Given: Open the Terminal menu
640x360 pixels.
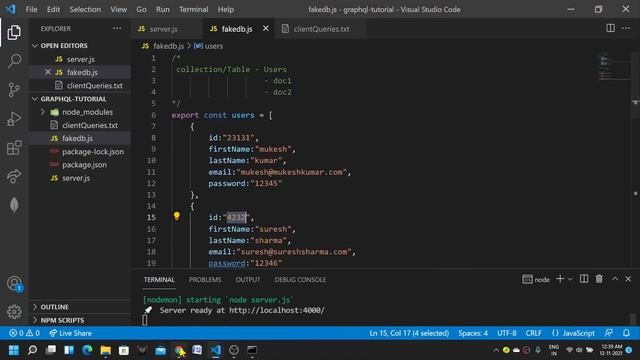Looking at the screenshot, I should [x=193, y=9].
